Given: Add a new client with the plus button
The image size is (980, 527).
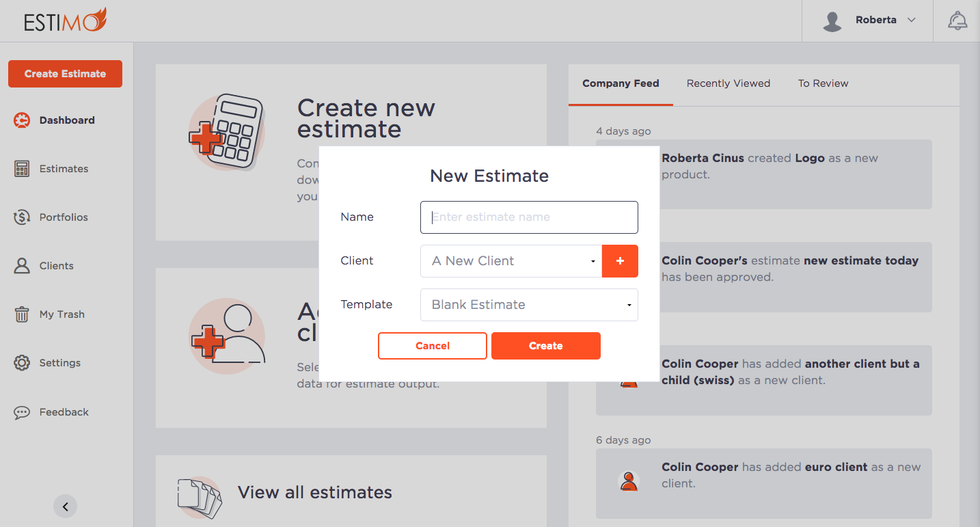Looking at the screenshot, I should tap(620, 261).
